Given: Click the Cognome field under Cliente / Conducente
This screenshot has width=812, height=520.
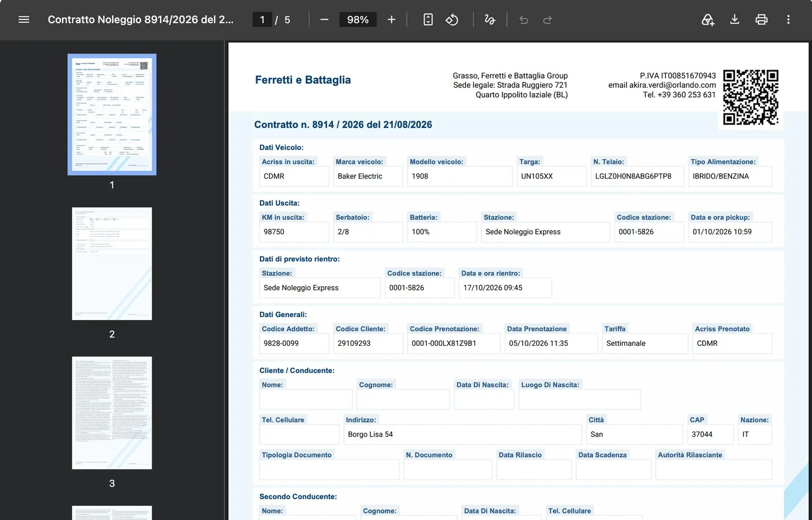Looking at the screenshot, I should tap(403, 399).
